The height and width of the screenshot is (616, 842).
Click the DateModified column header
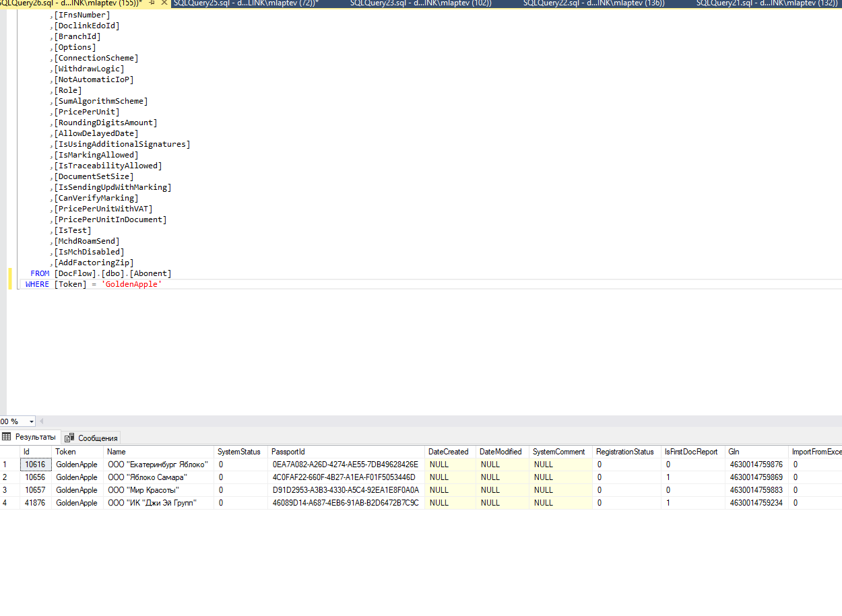pos(502,452)
